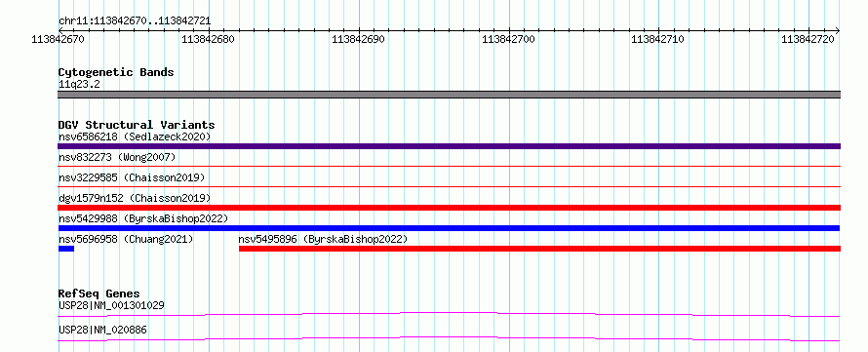The height and width of the screenshot is (352, 868).
Task: Select the nsv5495896 red variant bar
Action: (539, 249)
